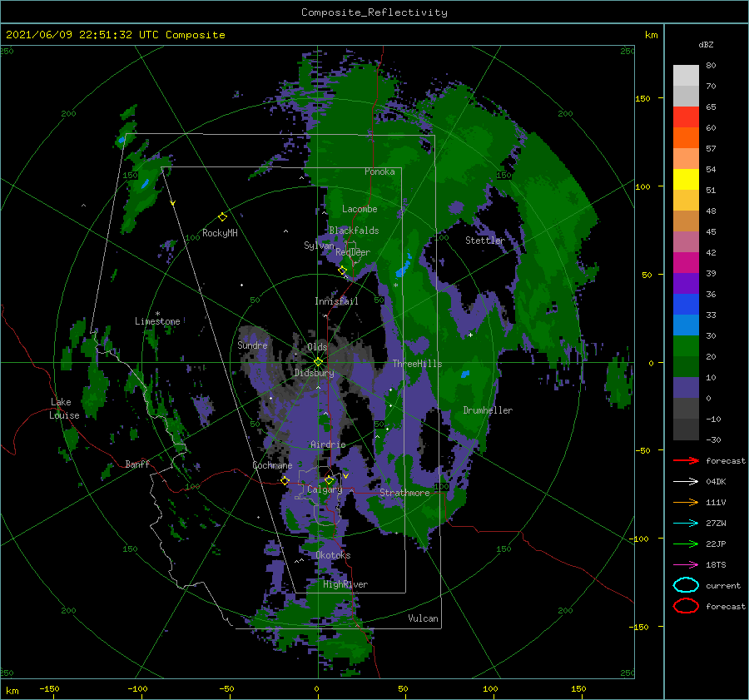Click the HighRiver city label

pos(345,584)
